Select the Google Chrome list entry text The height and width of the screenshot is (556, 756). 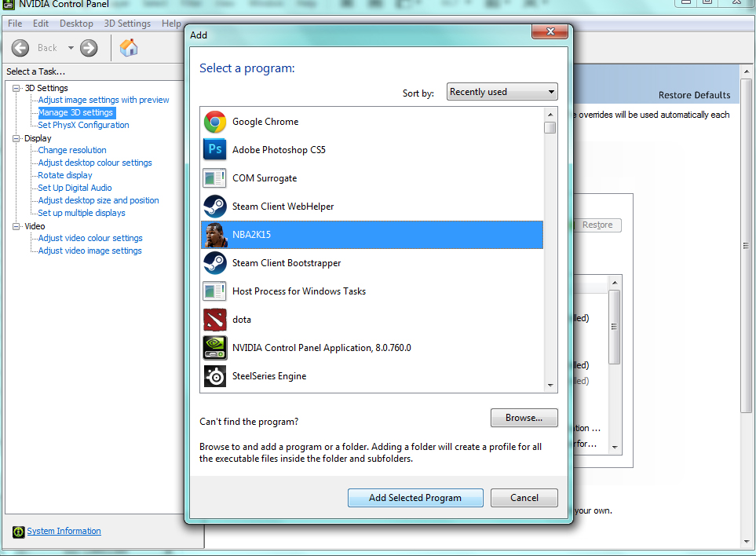coord(265,122)
